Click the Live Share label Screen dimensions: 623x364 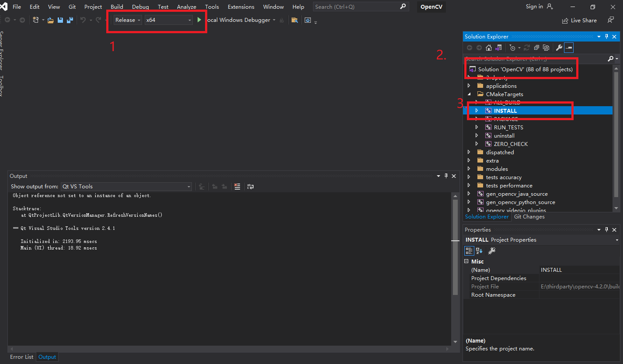pyautogui.click(x=584, y=21)
